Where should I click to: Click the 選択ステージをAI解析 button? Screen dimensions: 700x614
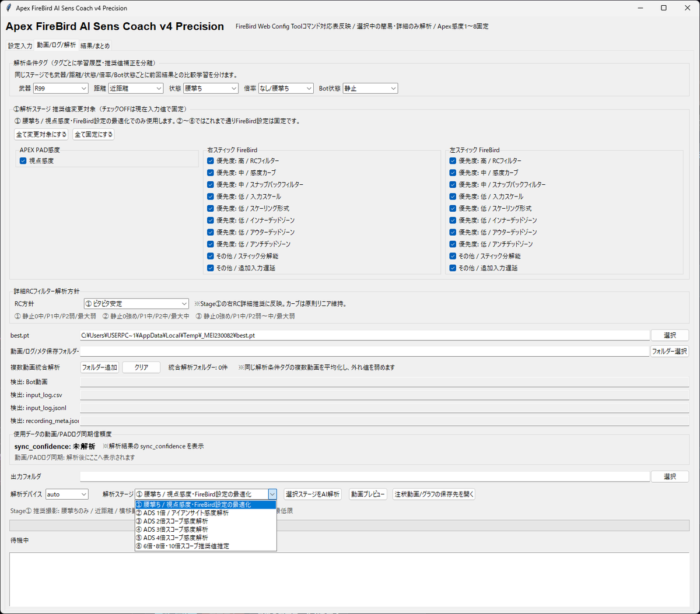313,494
